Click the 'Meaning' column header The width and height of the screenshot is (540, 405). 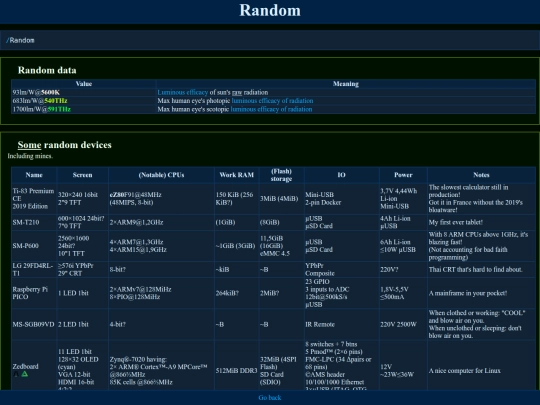(x=346, y=84)
